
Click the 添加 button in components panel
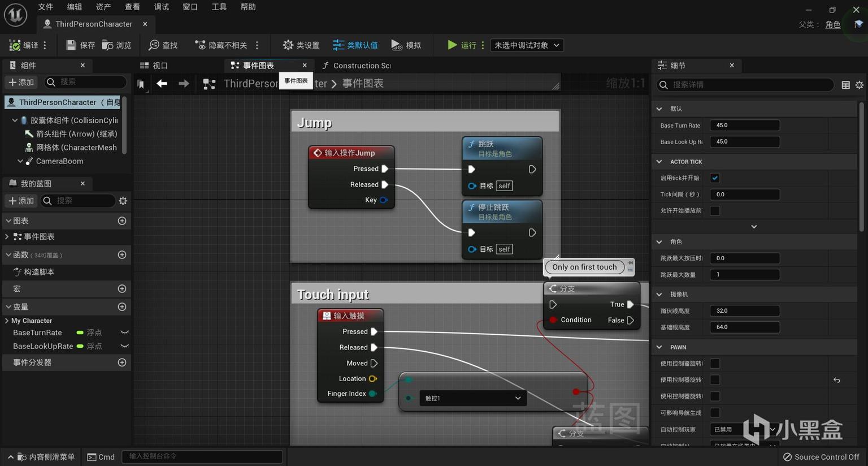point(21,83)
